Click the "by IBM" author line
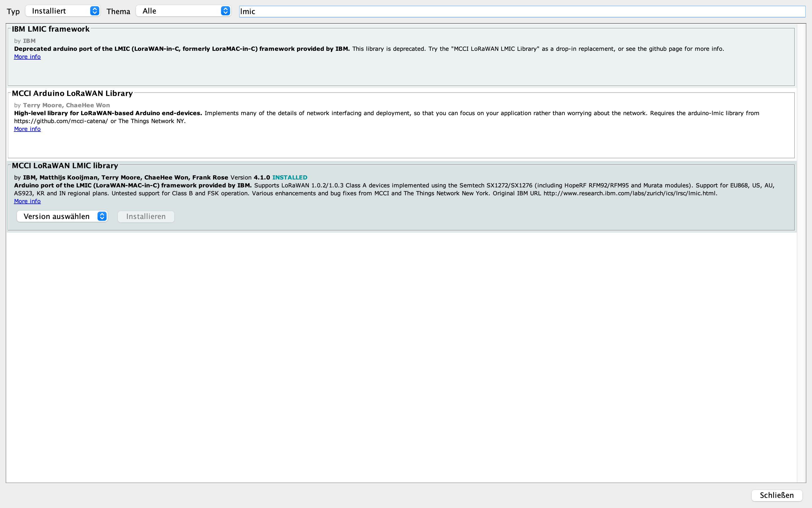812x508 pixels. click(25, 41)
